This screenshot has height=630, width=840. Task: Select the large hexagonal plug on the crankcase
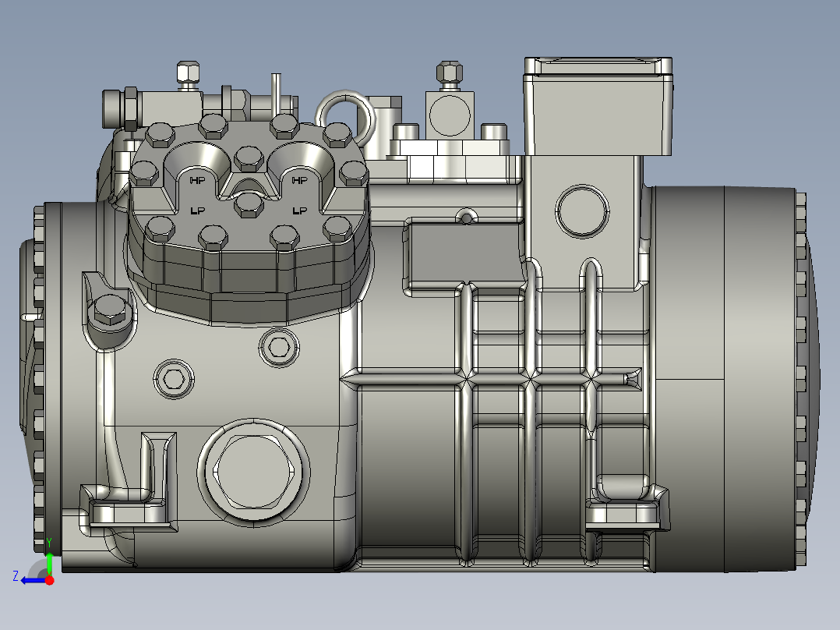pos(253,470)
